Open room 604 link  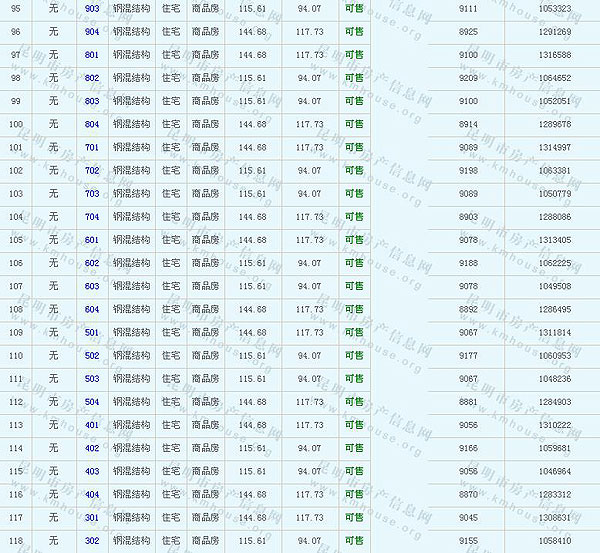92,309
